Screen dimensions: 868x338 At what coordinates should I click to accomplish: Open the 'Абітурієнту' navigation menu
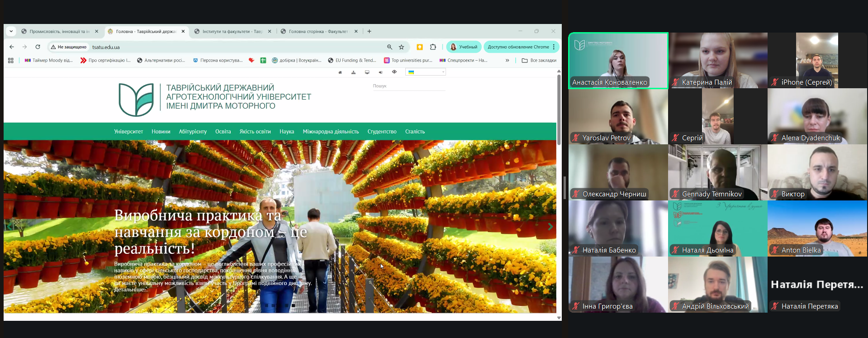click(x=193, y=132)
